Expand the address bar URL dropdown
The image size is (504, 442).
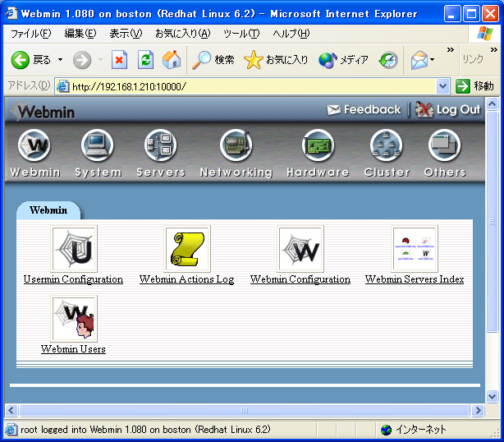pyautogui.click(x=443, y=86)
